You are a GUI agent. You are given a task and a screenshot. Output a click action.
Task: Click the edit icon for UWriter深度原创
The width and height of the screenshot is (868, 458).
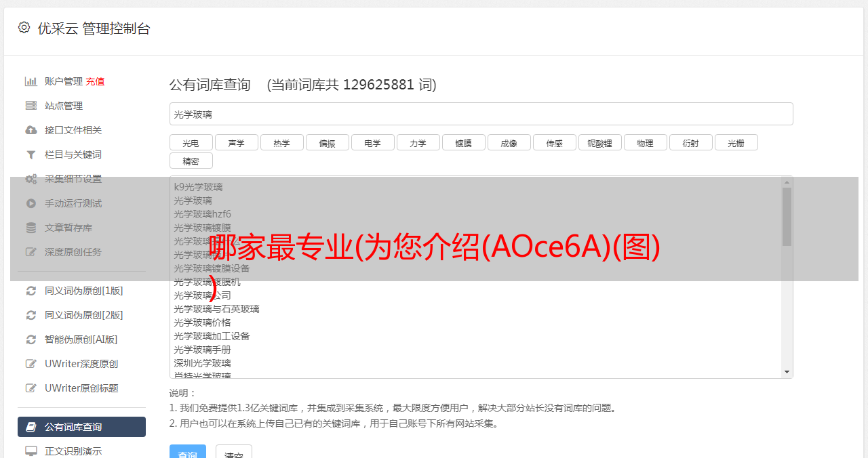coord(31,364)
